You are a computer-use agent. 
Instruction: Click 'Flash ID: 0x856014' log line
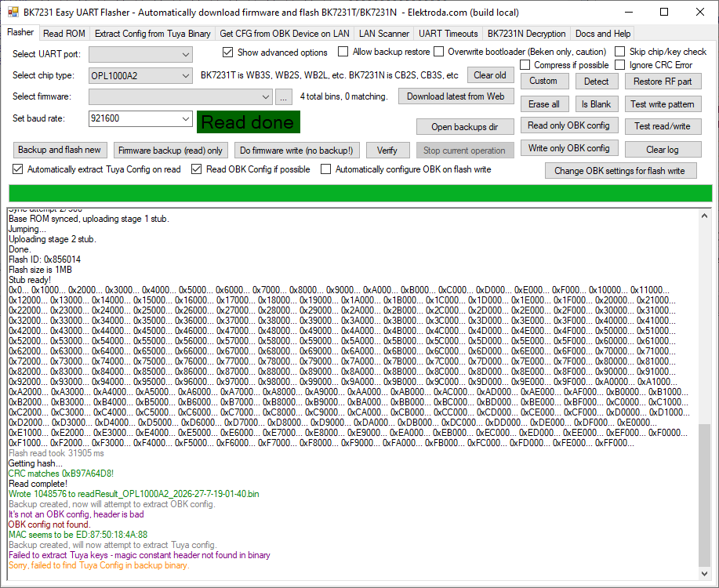point(45,260)
